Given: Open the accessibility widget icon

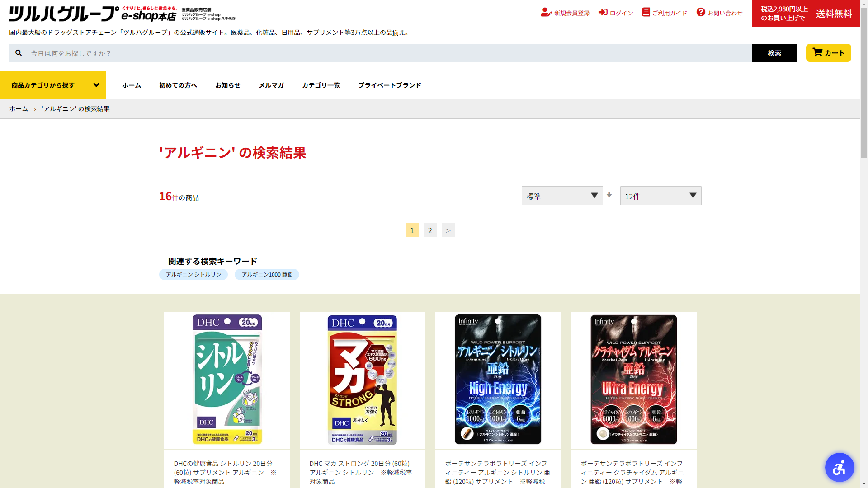Looking at the screenshot, I should 839,467.
